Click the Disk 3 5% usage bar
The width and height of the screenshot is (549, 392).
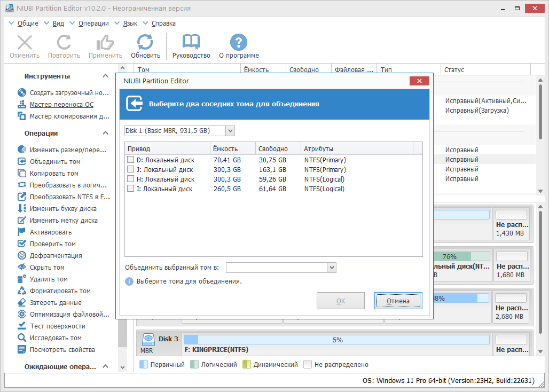(337, 340)
